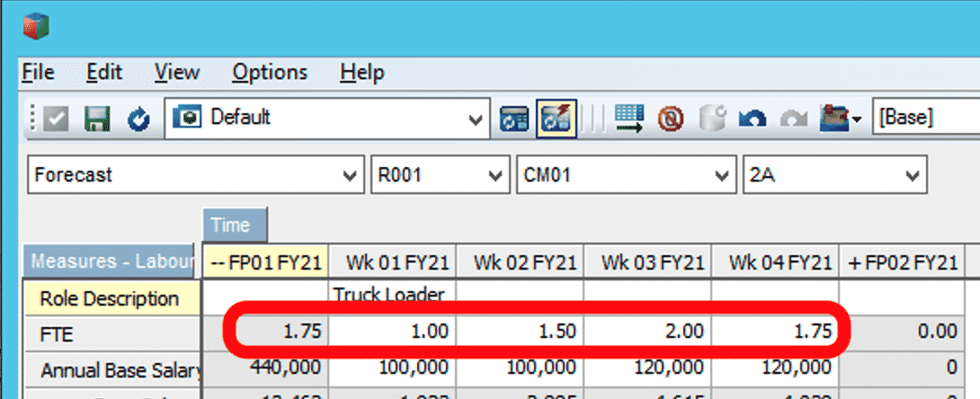Click the calendar recalculate icon right of Default
Viewport: 980px width, 399px height.
coord(513,118)
